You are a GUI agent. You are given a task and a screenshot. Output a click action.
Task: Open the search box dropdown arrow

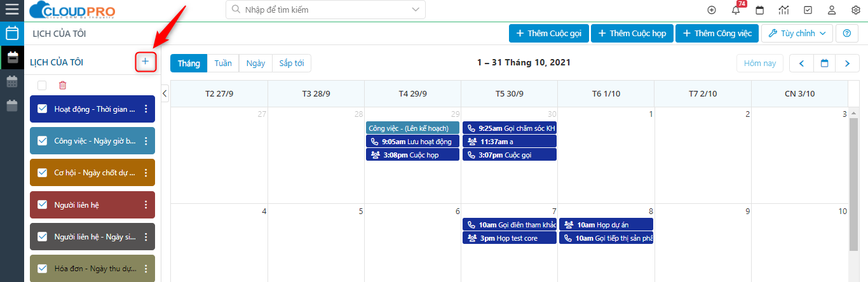point(416,10)
